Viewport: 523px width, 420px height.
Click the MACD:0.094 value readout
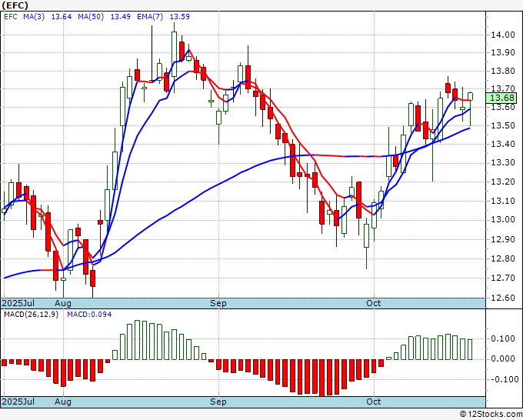pos(89,315)
